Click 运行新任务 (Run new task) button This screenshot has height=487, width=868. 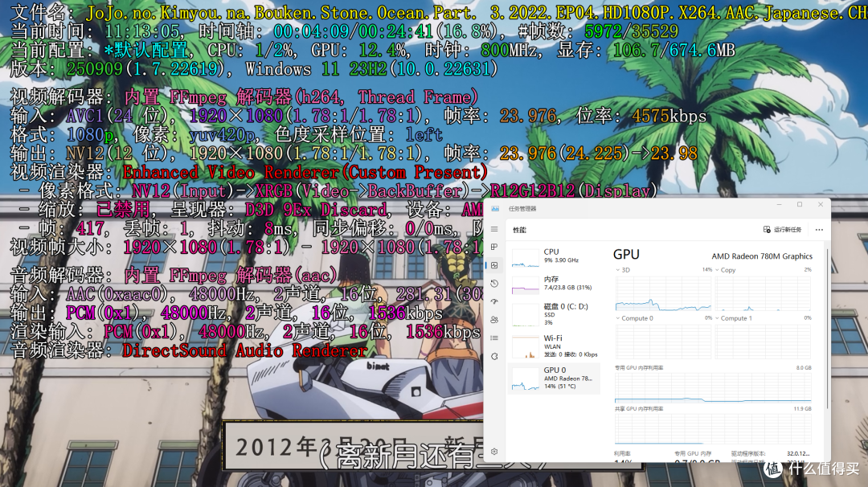[x=782, y=230]
